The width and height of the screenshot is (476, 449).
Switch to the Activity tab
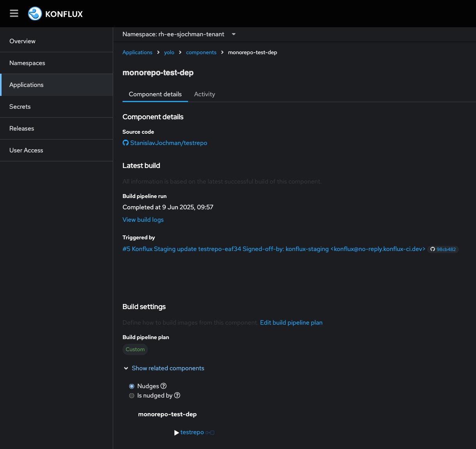[204, 94]
